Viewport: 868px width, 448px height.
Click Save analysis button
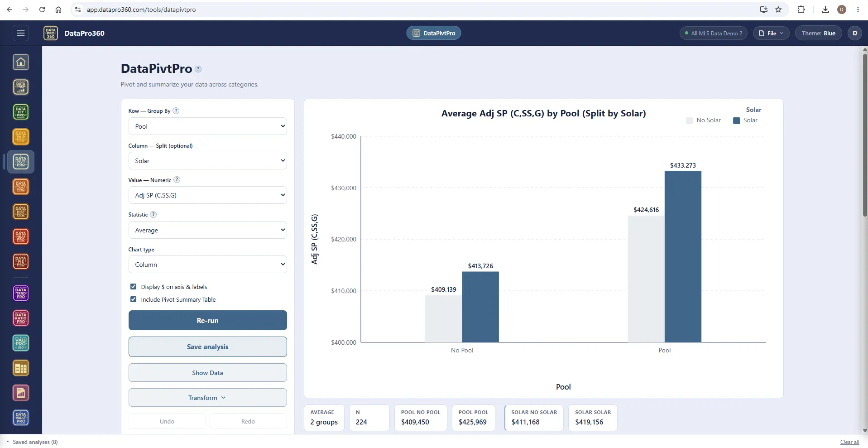click(207, 347)
